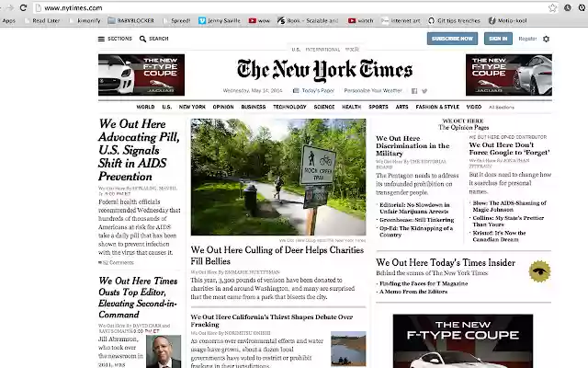The height and width of the screenshot is (368, 588).
Task: Click the right Jaguar F-Type Coupe banner ad
Action: pos(509,75)
